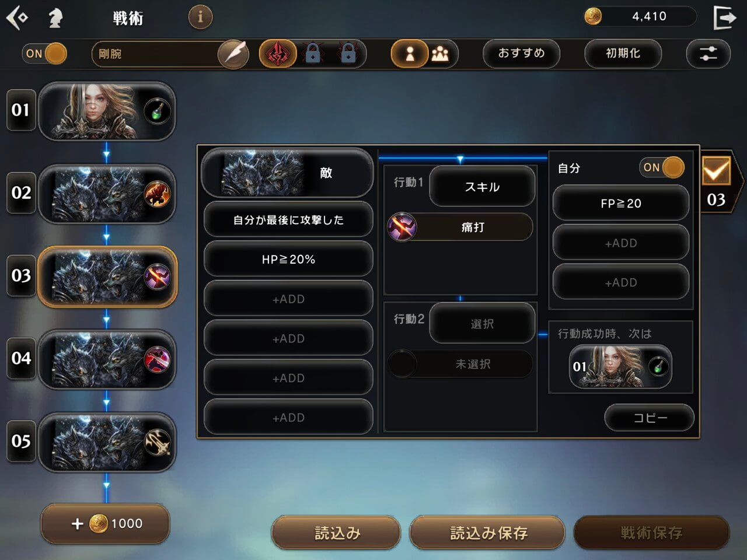Image resolution: width=747 pixels, height=560 pixels.
Task: Click the first locked tactic slot padlock
Action: tap(313, 54)
